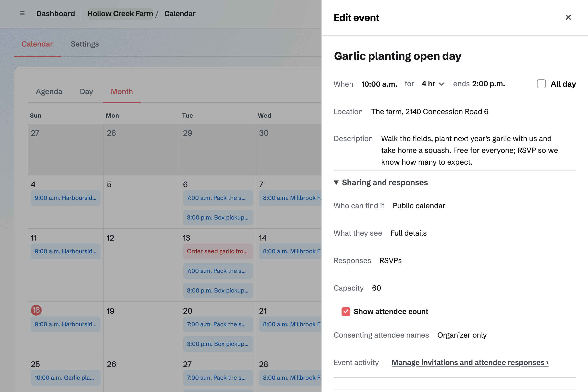
Task: Click the Hollow Creek Farm breadcrumb
Action: (120, 13)
